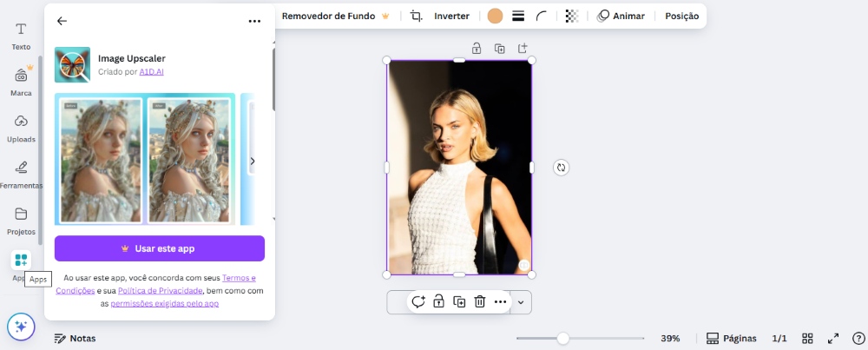Lock the element from the floating toolbar
Viewport: 868px width, 350px height.
(x=438, y=302)
